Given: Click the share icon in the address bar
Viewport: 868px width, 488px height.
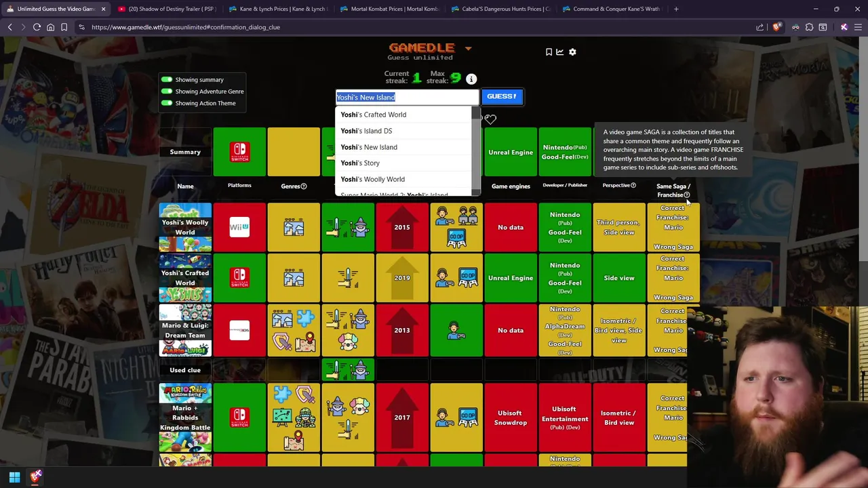Looking at the screenshot, I should click(760, 27).
